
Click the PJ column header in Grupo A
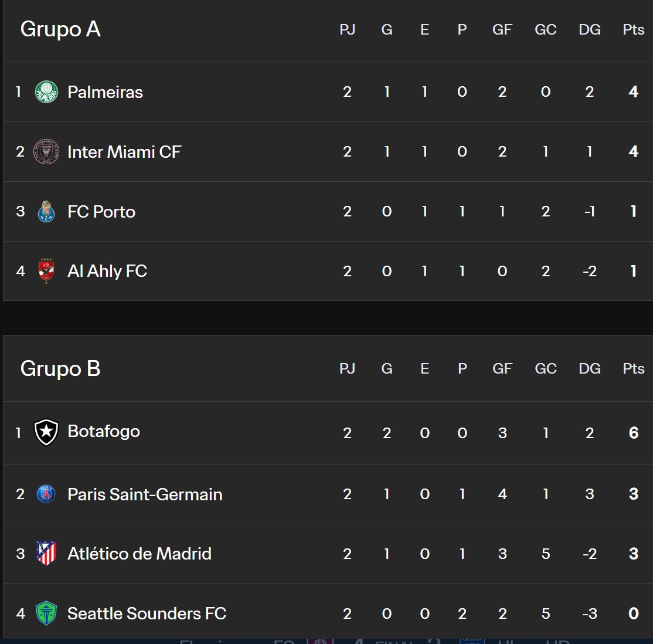347,30
